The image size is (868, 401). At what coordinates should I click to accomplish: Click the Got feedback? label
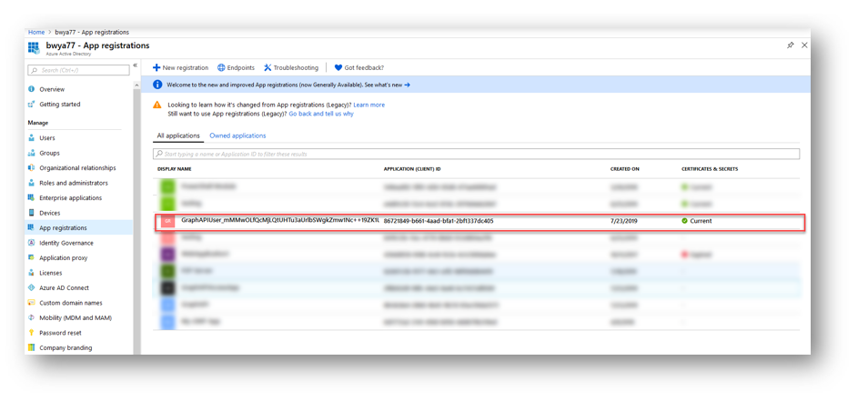click(x=364, y=67)
